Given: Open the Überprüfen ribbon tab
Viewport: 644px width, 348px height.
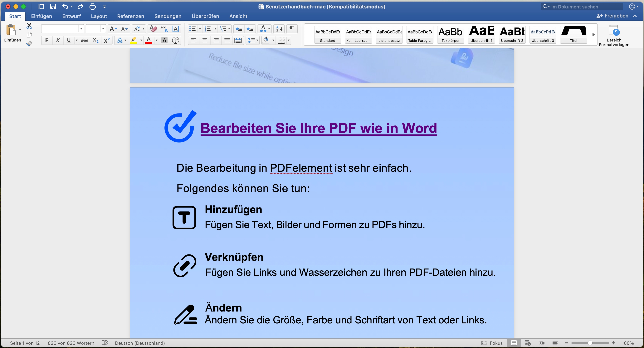Looking at the screenshot, I should coord(205,16).
